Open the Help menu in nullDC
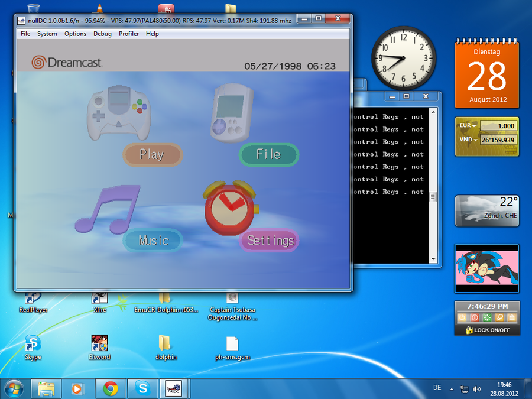Viewport: 532px width, 399px height. [153, 34]
